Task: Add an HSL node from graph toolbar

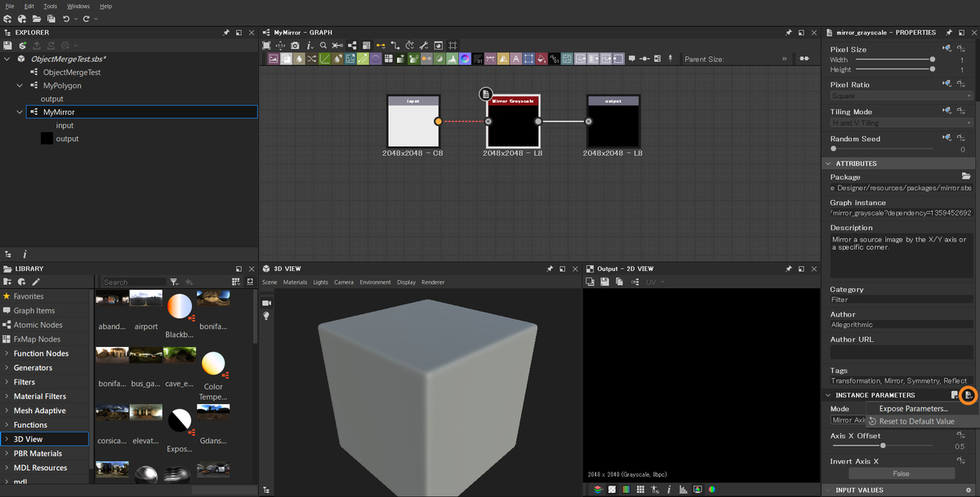Action: (x=465, y=59)
